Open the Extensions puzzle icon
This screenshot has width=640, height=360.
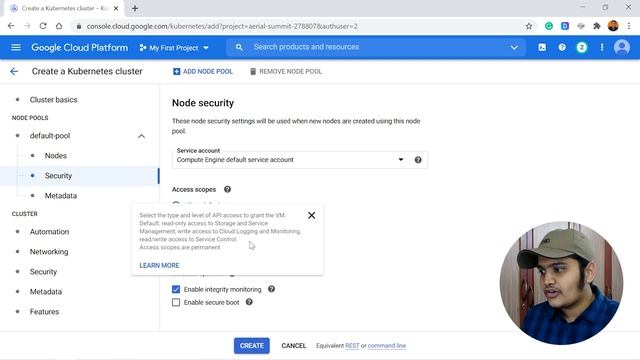pos(597,26)
